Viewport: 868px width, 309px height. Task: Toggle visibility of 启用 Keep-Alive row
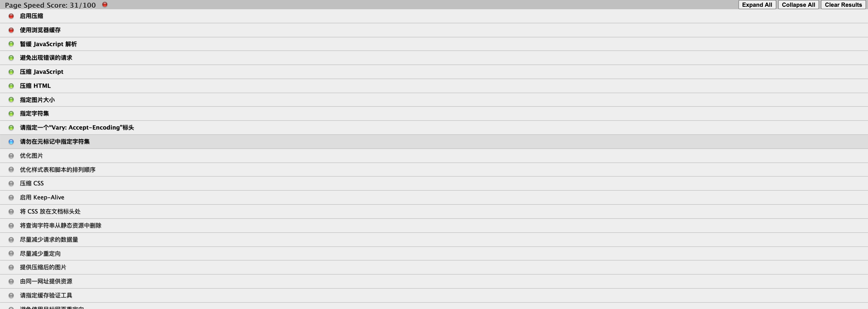[12, 197]
